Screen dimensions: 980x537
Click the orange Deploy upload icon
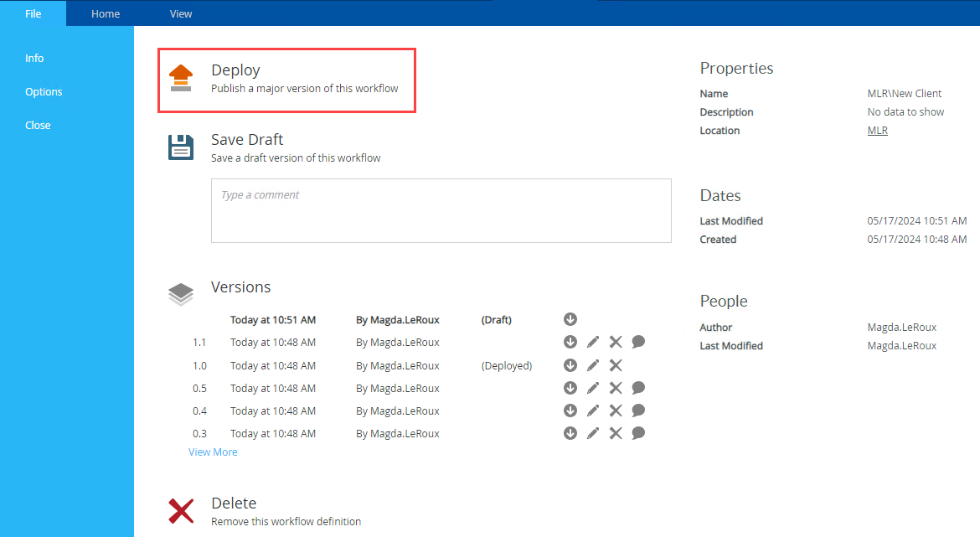click(x=181, y=77)
